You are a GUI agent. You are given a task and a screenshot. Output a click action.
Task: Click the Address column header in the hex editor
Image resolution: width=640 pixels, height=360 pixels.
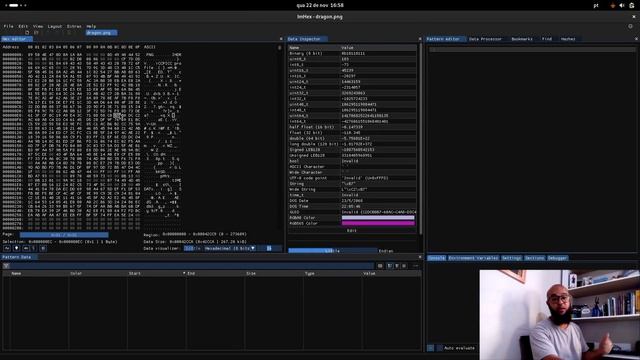pyautogui.click(x=11, y=47)
